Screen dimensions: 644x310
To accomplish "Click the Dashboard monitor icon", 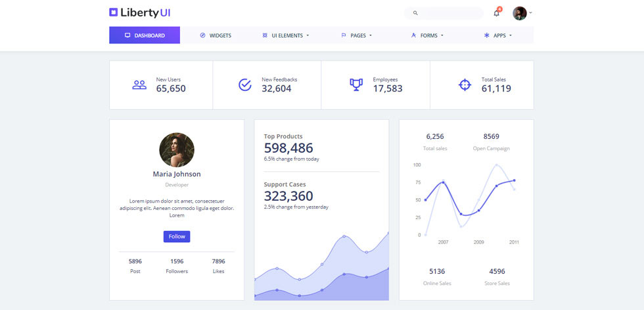I will point(127,36).
